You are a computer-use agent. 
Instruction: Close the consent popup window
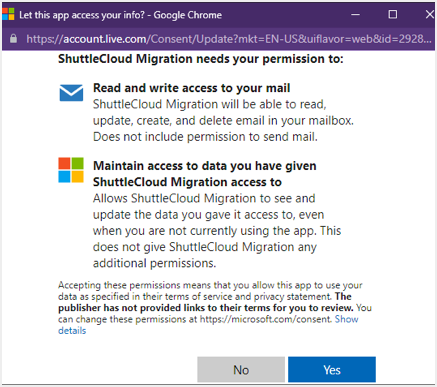pos(430,14)
